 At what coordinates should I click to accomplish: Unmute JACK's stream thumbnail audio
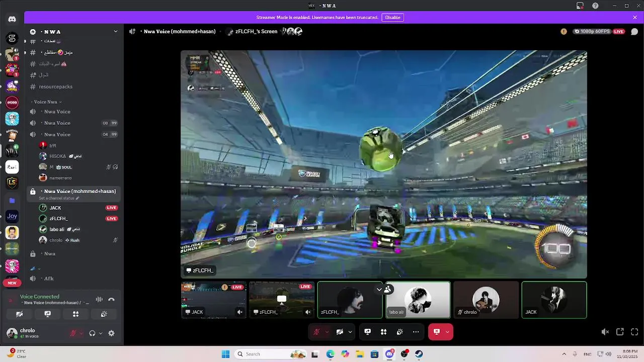click(240, 312)
